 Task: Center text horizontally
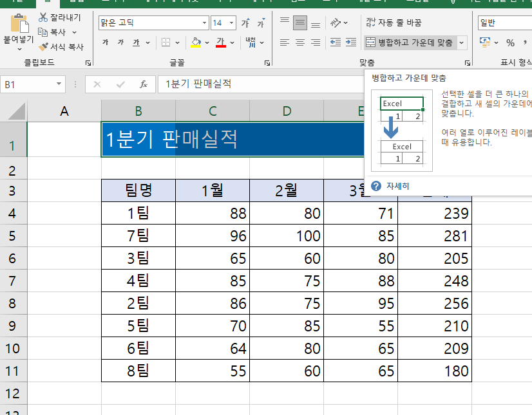[300, 42]
